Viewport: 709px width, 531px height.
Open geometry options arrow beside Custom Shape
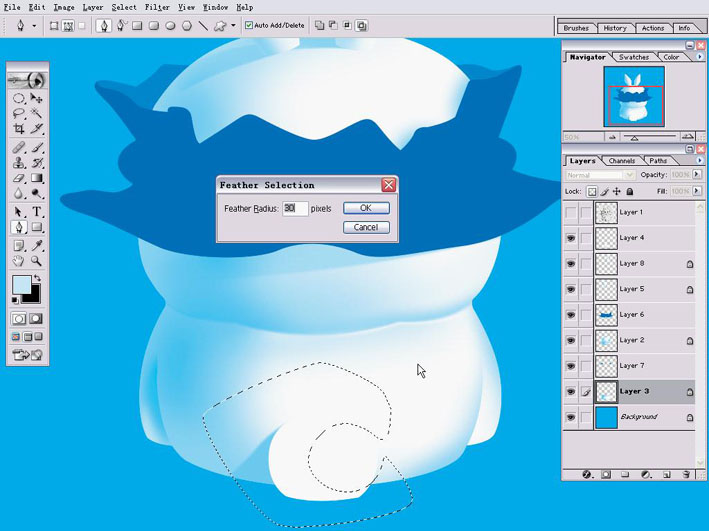pos(233,26)
